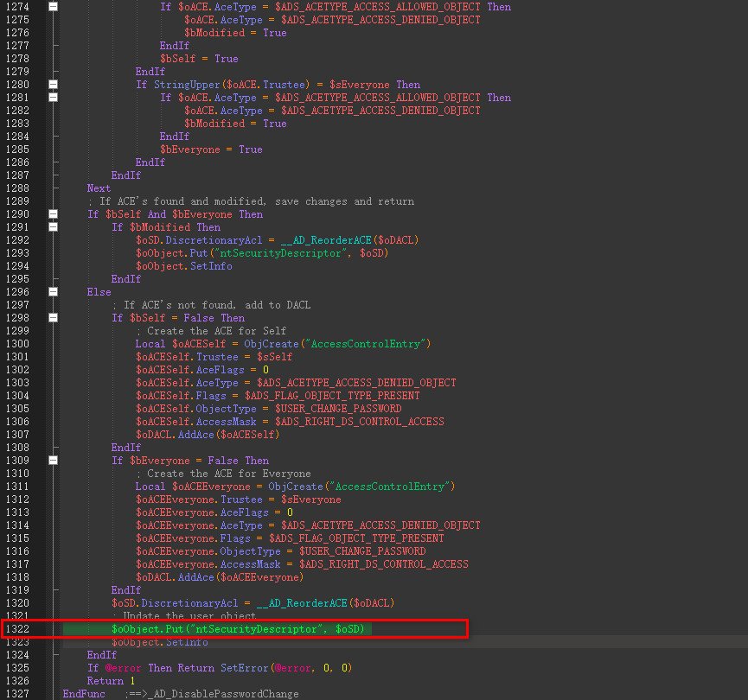Click '_AD_DisablePasswordChange' comment text
Image resolution: width=748 pixels, height=700 pixels.
(x=223, y=694)
